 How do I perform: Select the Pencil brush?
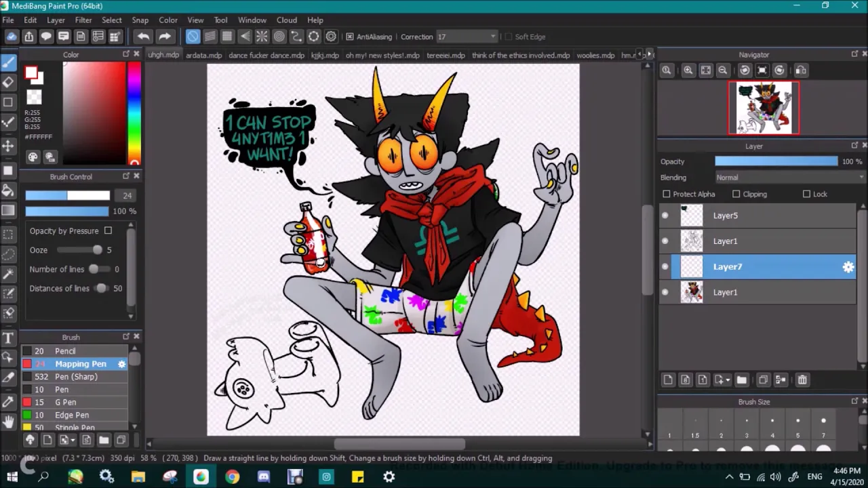coord(75,351)
